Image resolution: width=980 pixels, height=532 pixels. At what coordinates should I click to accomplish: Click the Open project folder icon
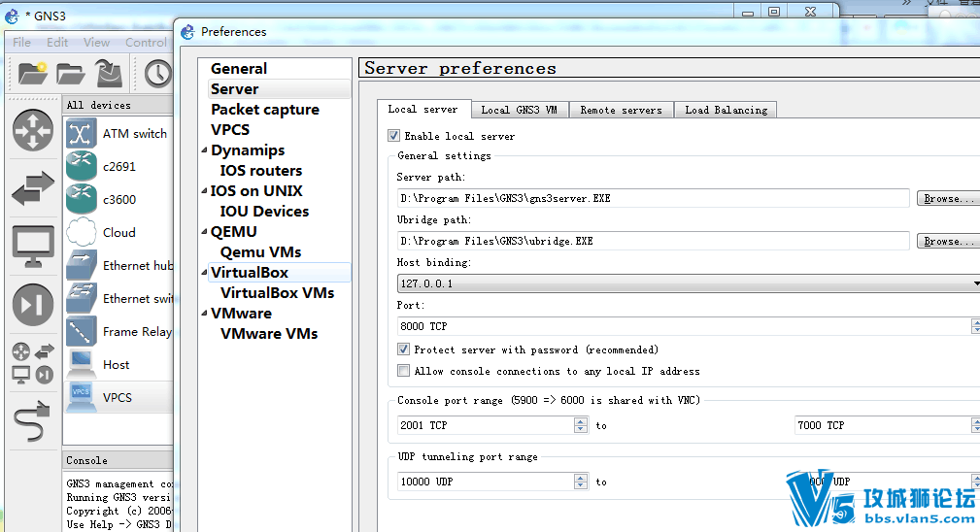pos(71,74)
